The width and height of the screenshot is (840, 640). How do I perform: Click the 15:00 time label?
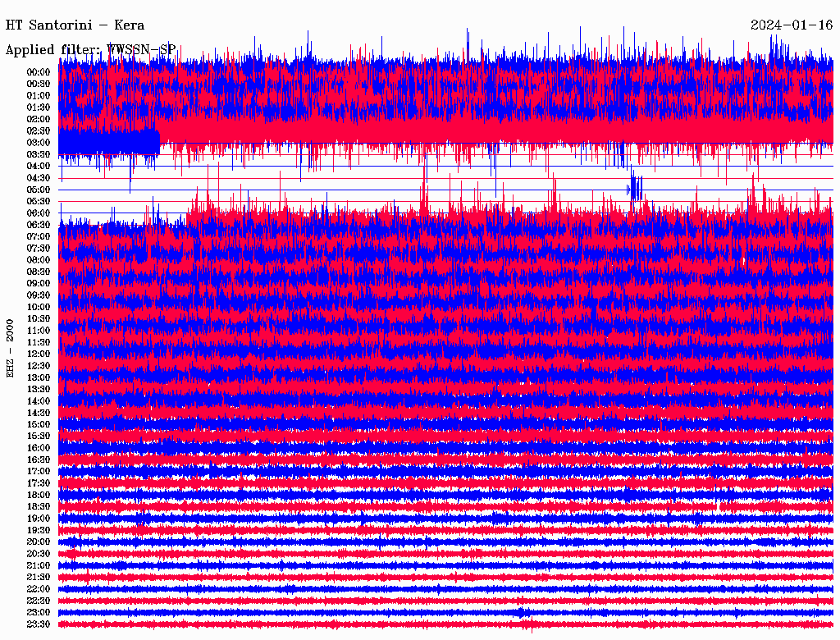39,424
